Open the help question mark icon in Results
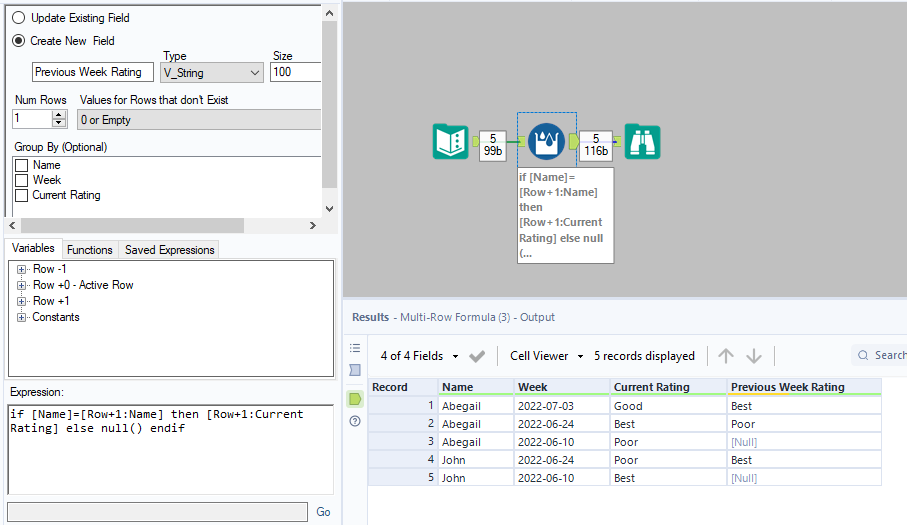907x525 pixels. point(355,421)
